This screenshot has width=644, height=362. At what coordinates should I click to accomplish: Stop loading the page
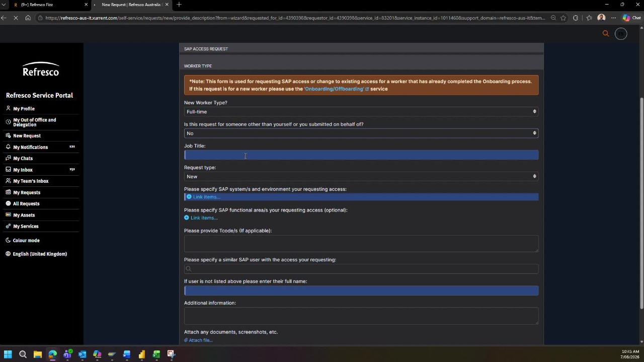click(16, 18)
